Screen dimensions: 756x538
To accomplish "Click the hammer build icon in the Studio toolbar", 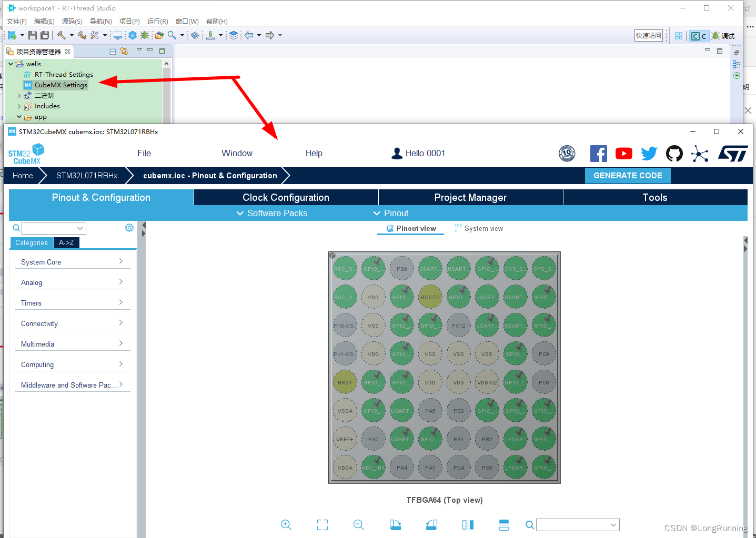I will (x=62, y=35).
